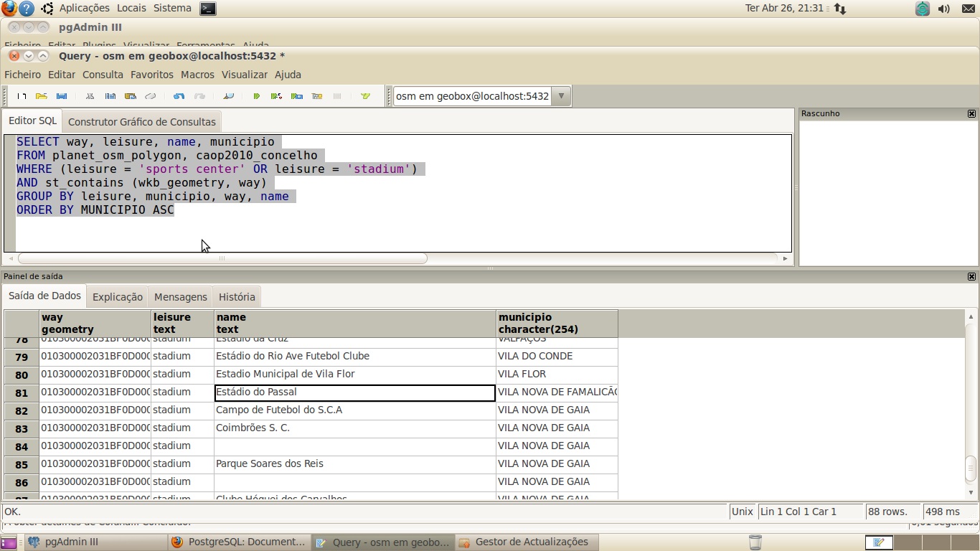Switch to pgAdmin III taskbar window
Image resolution: width=980 pixels, height=551 pixels.
[95, 542]
